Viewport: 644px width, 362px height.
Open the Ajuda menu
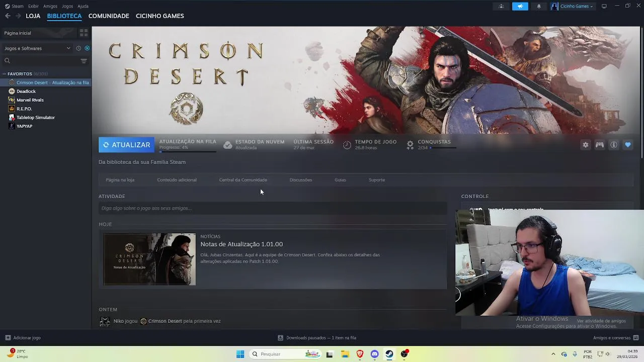click(x=83, y=6)
